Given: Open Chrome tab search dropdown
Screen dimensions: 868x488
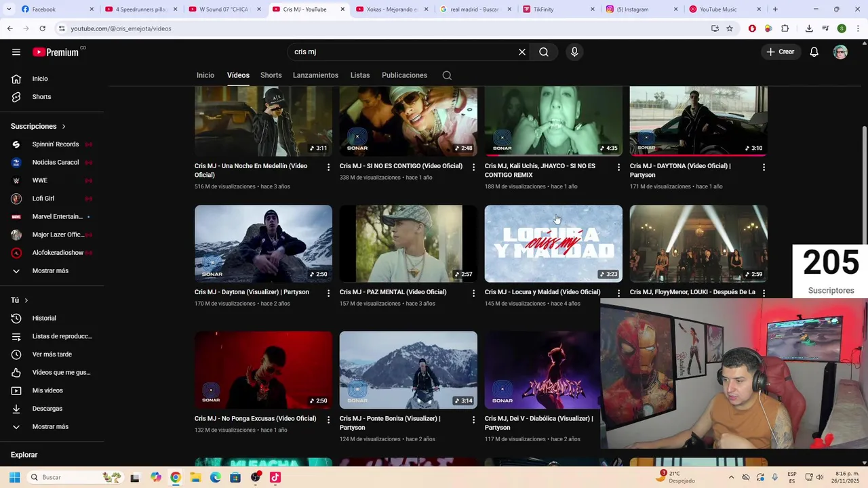Looking at the screenshot, I should (x=9, y=9).
